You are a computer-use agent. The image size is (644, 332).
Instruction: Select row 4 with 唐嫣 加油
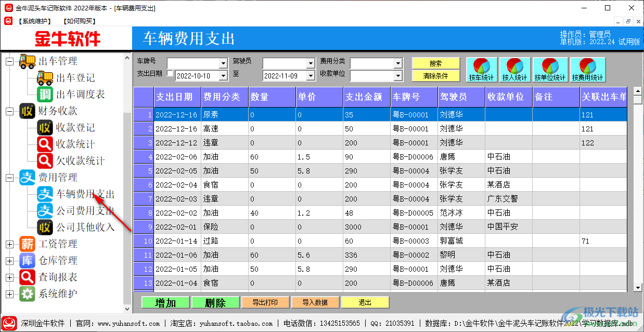[380, 156]
